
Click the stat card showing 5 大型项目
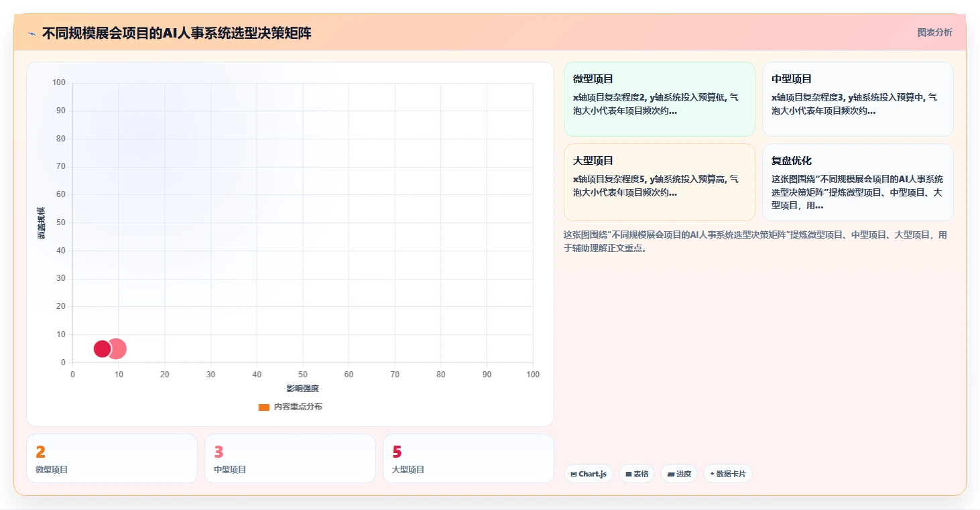coord(469,458)
